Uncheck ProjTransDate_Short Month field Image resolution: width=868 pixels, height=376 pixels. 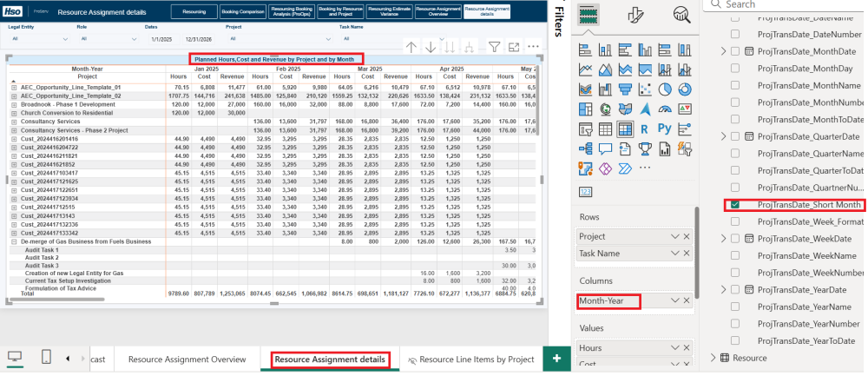tap(735, 205)
